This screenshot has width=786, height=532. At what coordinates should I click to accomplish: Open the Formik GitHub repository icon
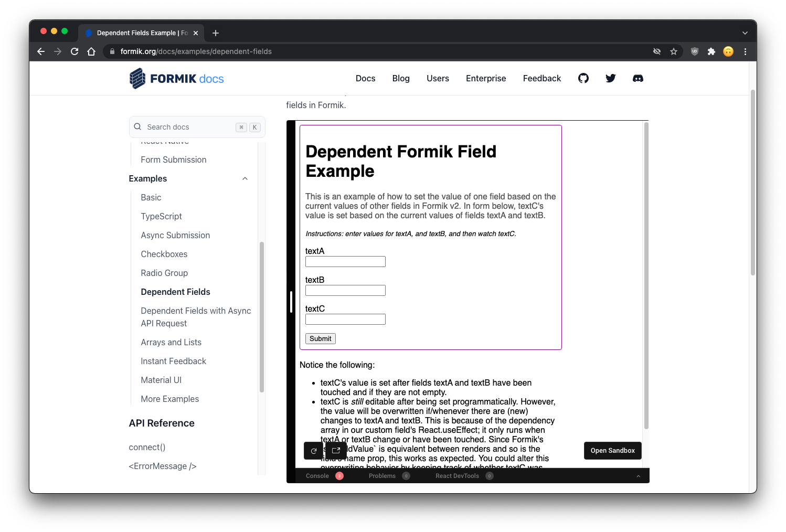click(583, 78)
